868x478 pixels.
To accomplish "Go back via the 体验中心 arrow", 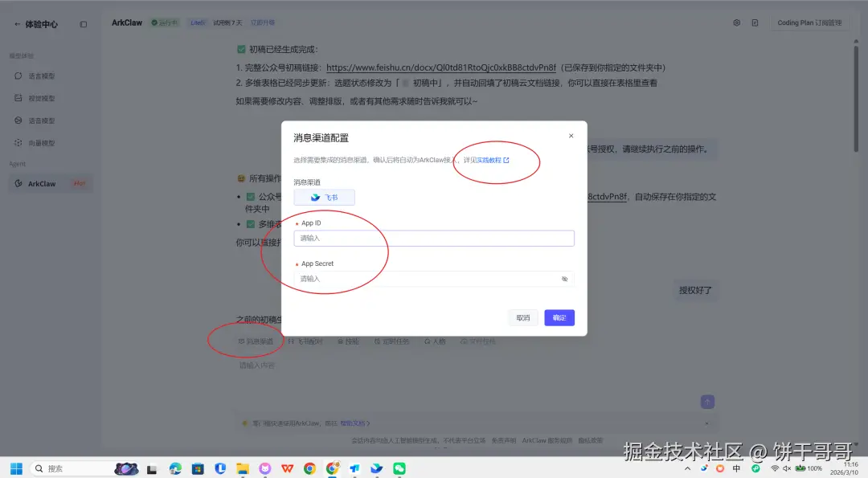I will point(17,24).
